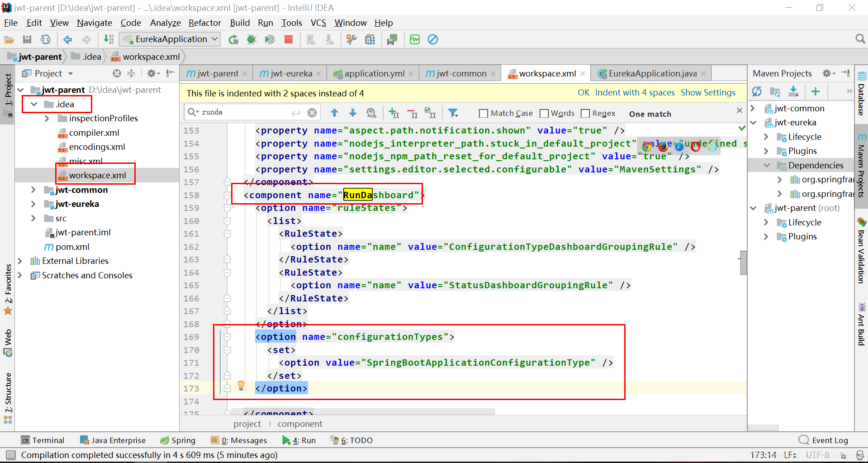
Task: Open Project Structure toolbar icon
Action: click(x=370, y=39)
